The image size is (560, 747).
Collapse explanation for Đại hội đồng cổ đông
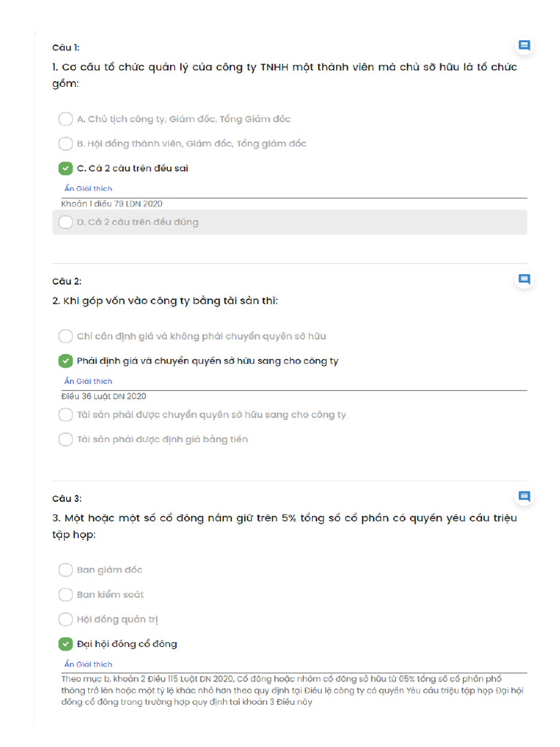click(88, 665)
